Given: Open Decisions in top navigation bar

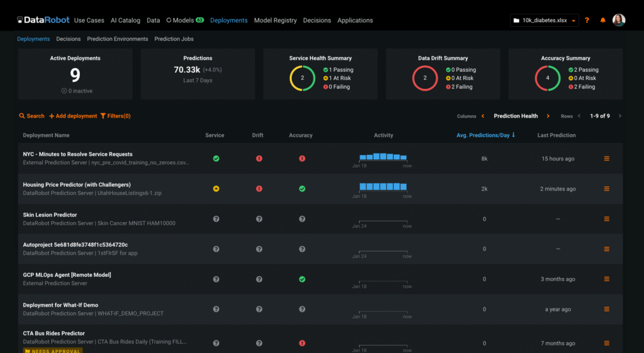Looking at the screenshot, I should tap(317, 20).
